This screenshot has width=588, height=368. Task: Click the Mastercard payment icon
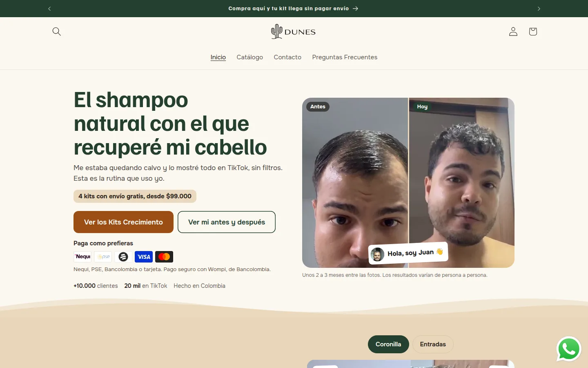[164, 257]
